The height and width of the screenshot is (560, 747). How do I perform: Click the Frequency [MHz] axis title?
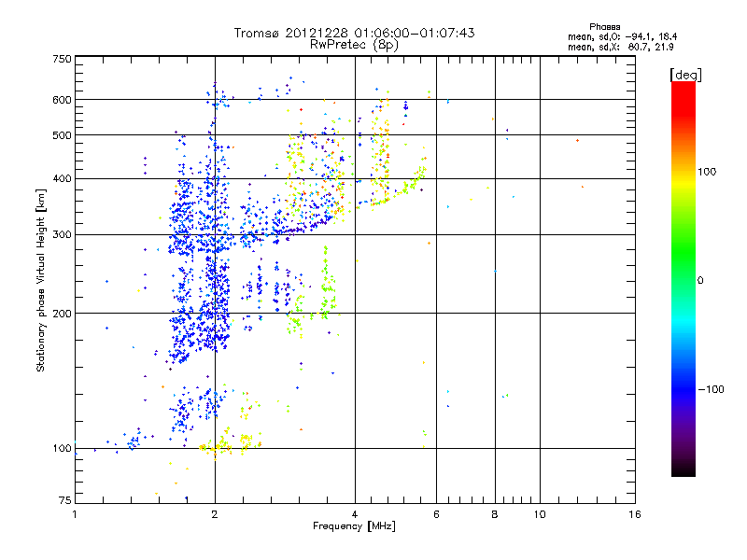click(x=354, y=526)
